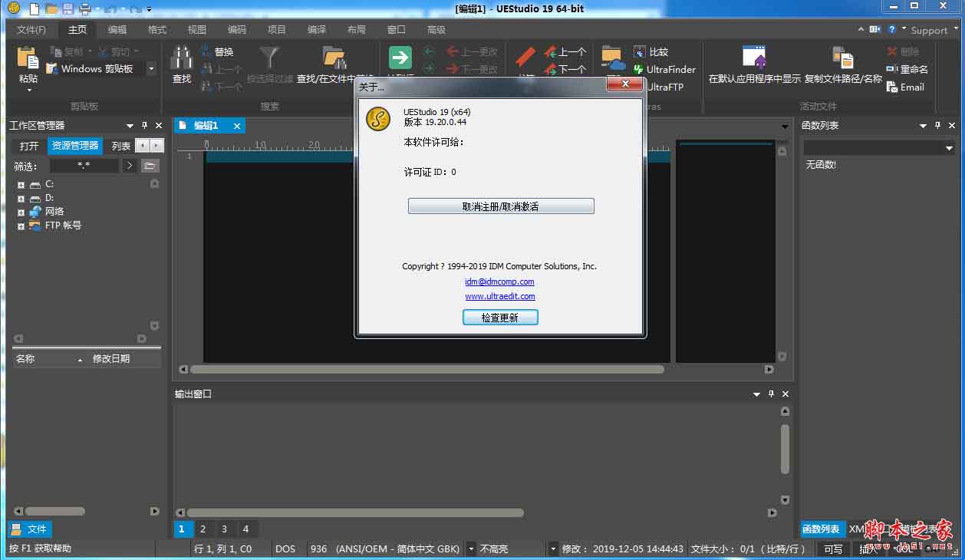The height and width of the screenshot is (560, 965).
Task: Collapse ribbon using the caret icon
Action: 861,29
